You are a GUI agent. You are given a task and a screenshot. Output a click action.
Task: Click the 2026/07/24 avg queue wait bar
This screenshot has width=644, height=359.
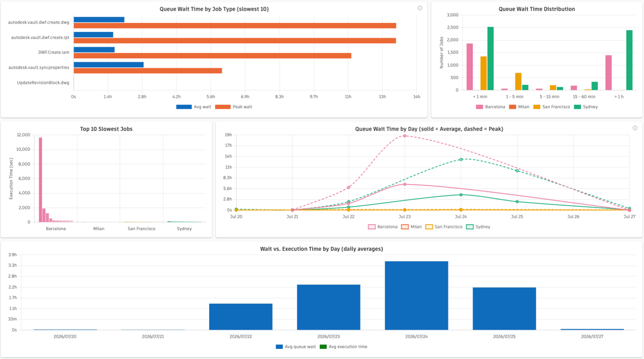click(416, 296)
